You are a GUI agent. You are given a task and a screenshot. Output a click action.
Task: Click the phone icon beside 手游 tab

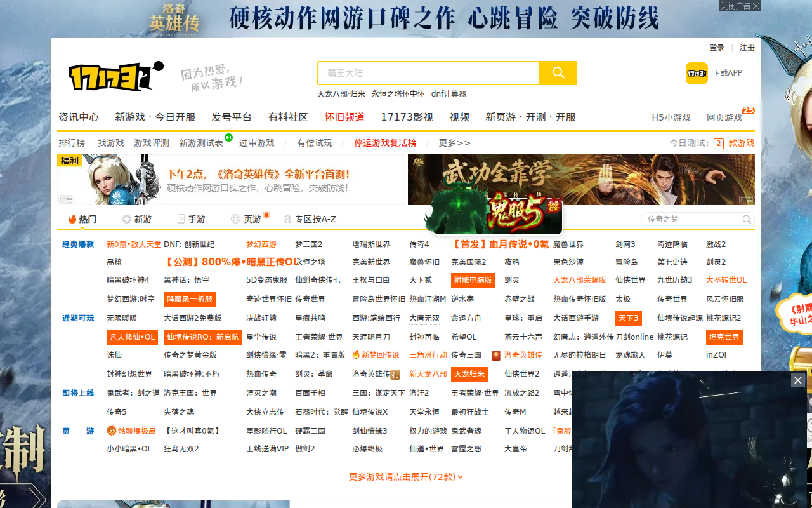[x=181, y=219]
